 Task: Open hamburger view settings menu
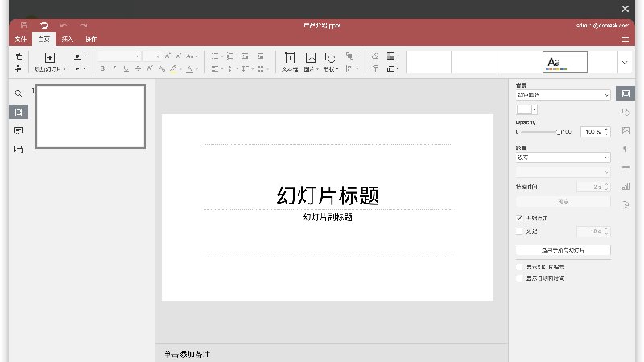(625, 39)
